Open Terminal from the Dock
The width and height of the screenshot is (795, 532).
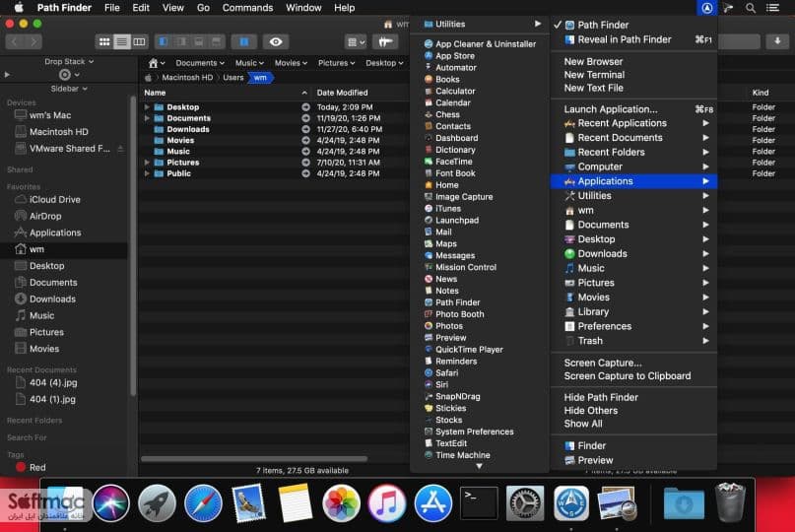[x=479, y=503]
